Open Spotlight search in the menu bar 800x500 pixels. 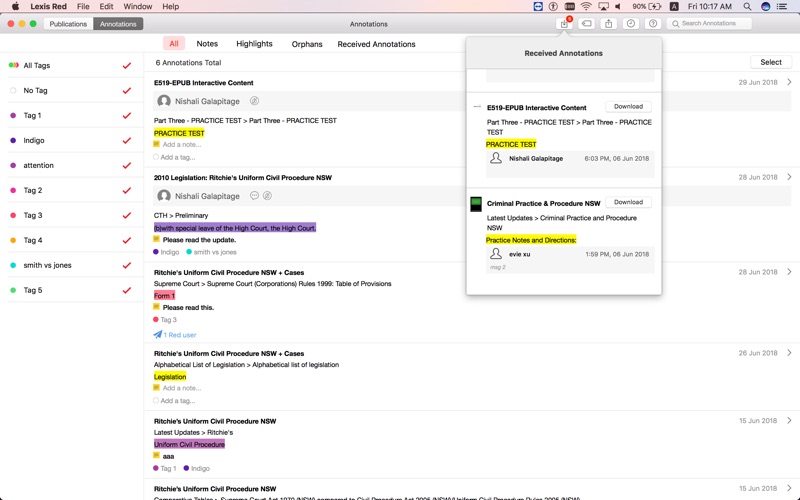pyautogui.click(x=747, y=7)
